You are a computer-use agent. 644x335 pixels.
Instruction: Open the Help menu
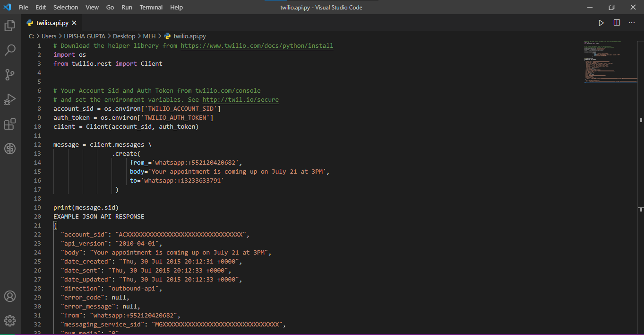click(x=176, y=7)
